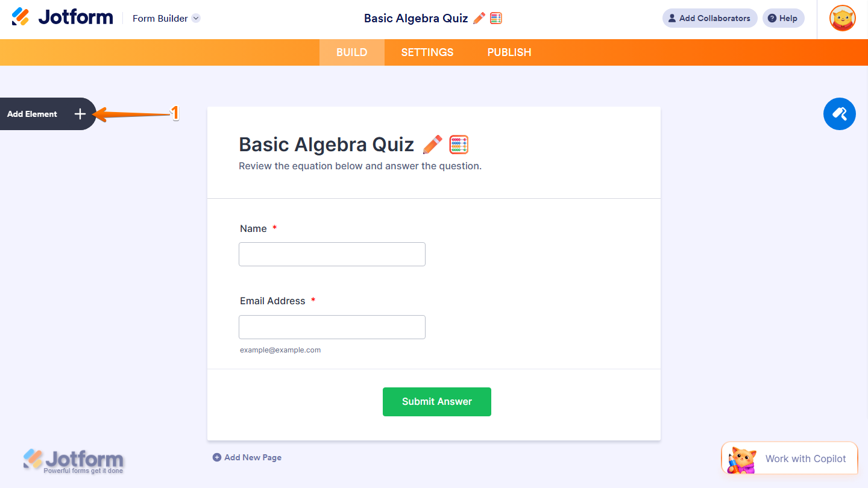
Task: Click inside the Name input field
Action: (332, 254)
